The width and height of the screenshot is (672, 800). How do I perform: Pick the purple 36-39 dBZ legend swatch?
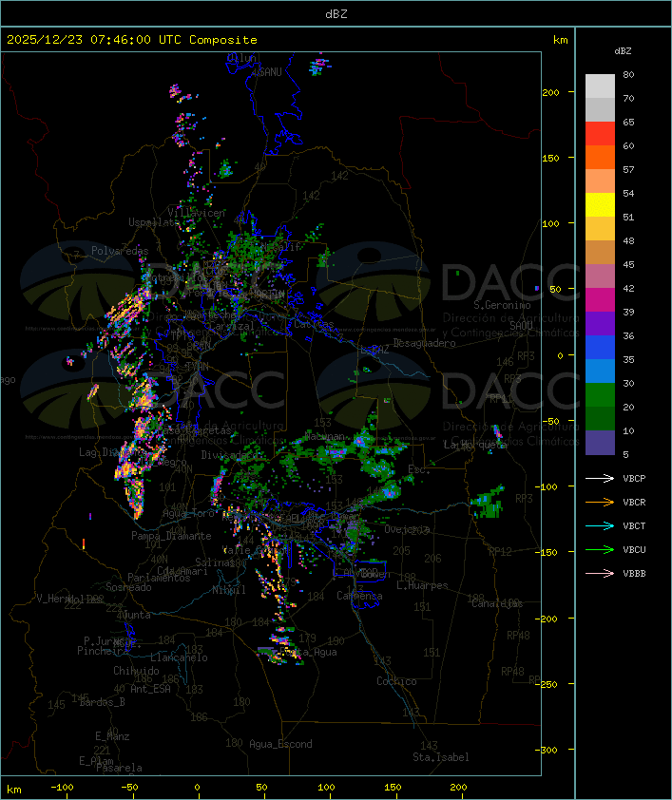600,323
